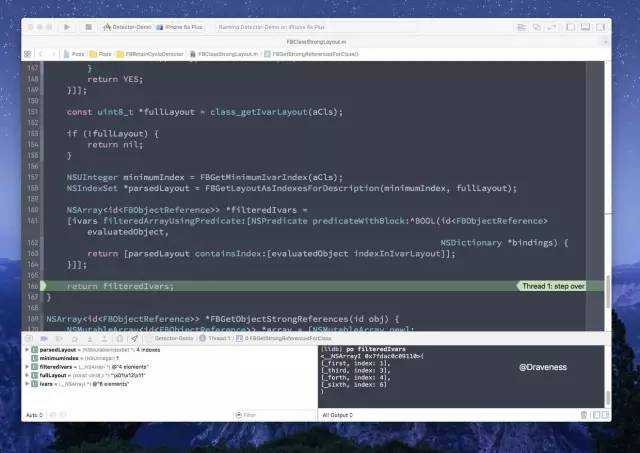
Task: Click the 'return filteredIvars;' code line
Action: tap(120, 286)
